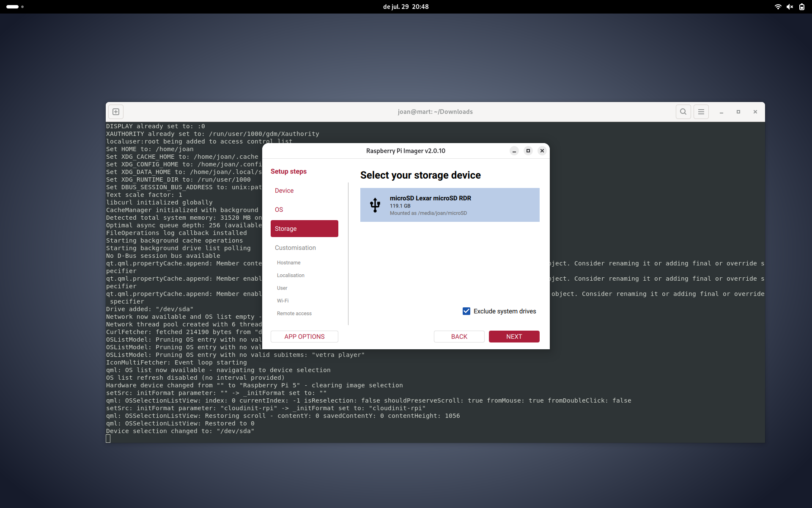Minimize the Raspberry Pi Imager window
The image size is (812, 508).
514,151
